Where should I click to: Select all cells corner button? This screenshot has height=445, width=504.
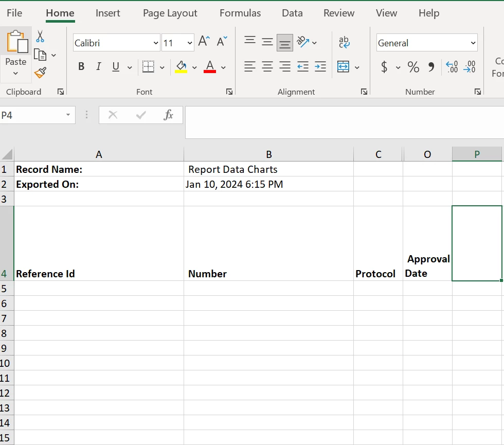[x=7, y=154]
